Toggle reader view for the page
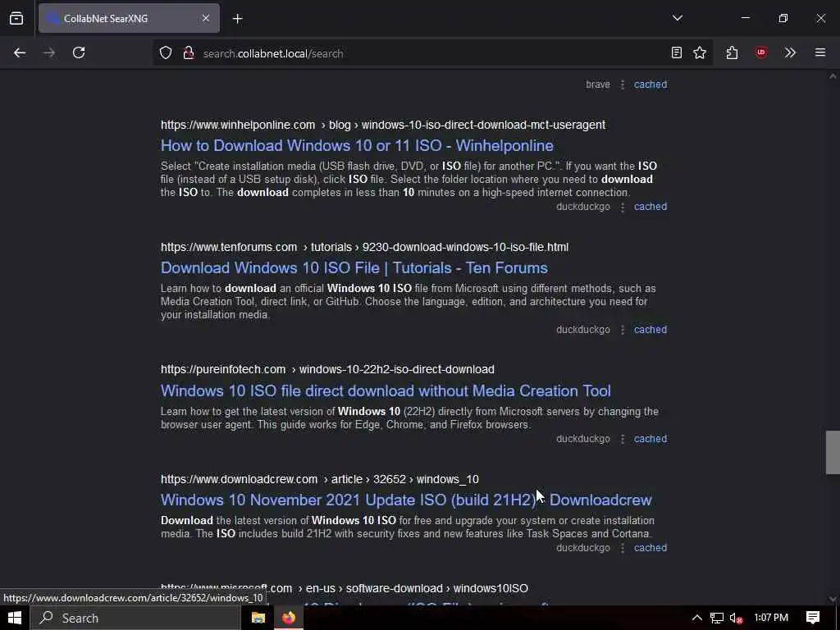Viewport: 840px width, 630px height. 676,52
